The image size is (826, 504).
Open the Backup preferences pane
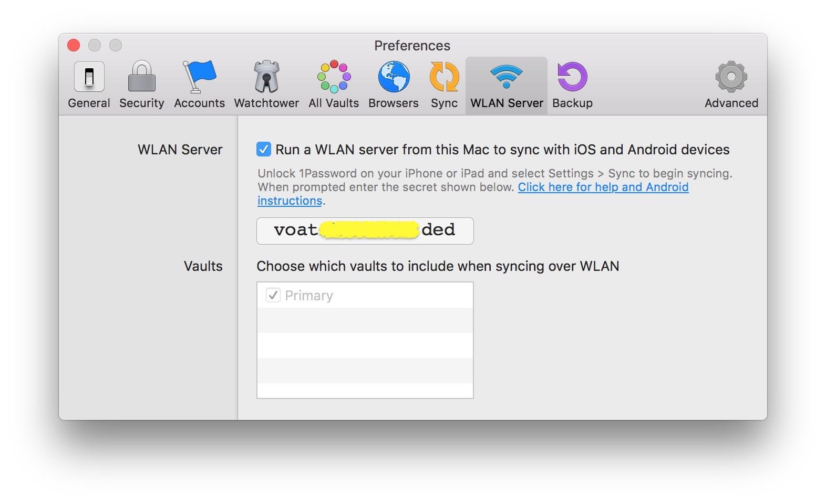(x=572, y=85)
